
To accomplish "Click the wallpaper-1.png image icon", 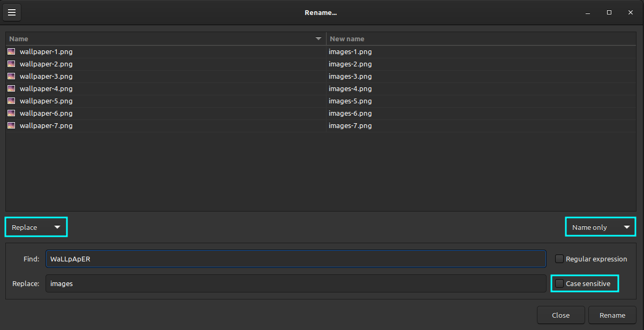I will [x=11, y=51].
